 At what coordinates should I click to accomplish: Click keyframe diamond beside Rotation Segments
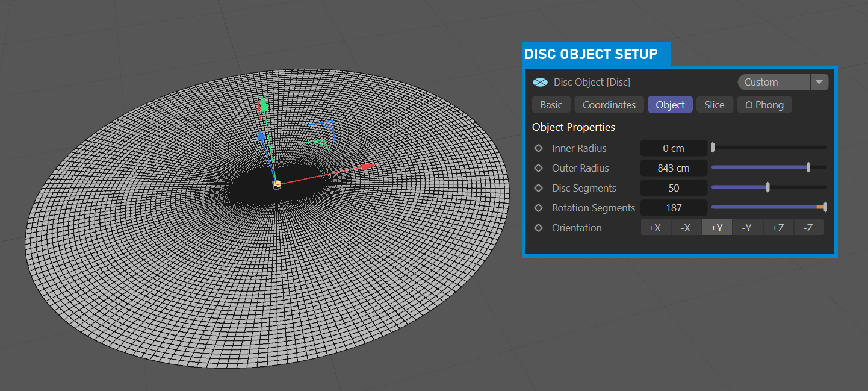pyautogui.click(x=539, y=208)
